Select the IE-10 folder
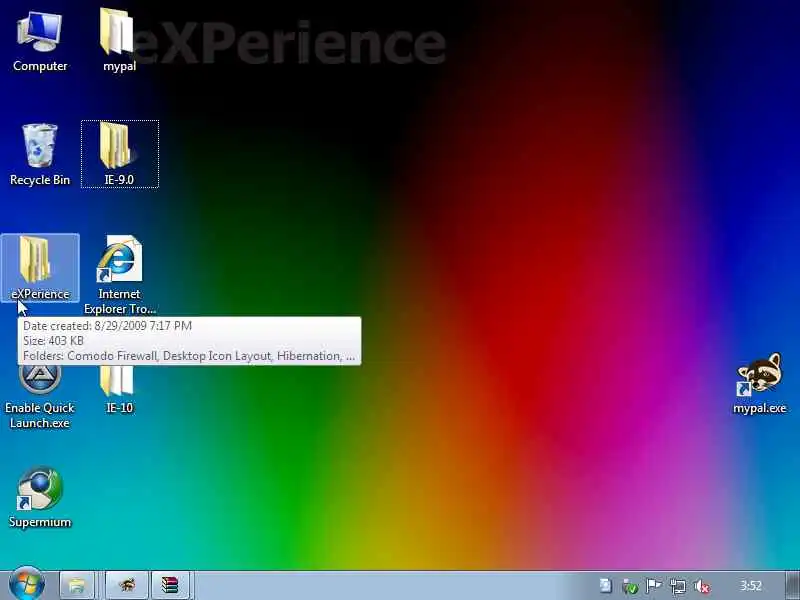Image resolution: width=800 pixels, height=600 pixels. (x=119, y=390)
